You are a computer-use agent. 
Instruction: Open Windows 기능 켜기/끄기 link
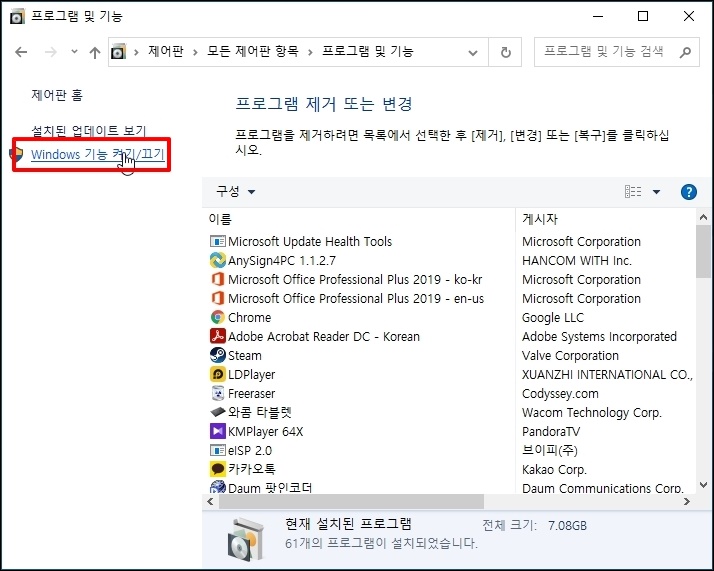pyautogui.click(x=97, y=154)
